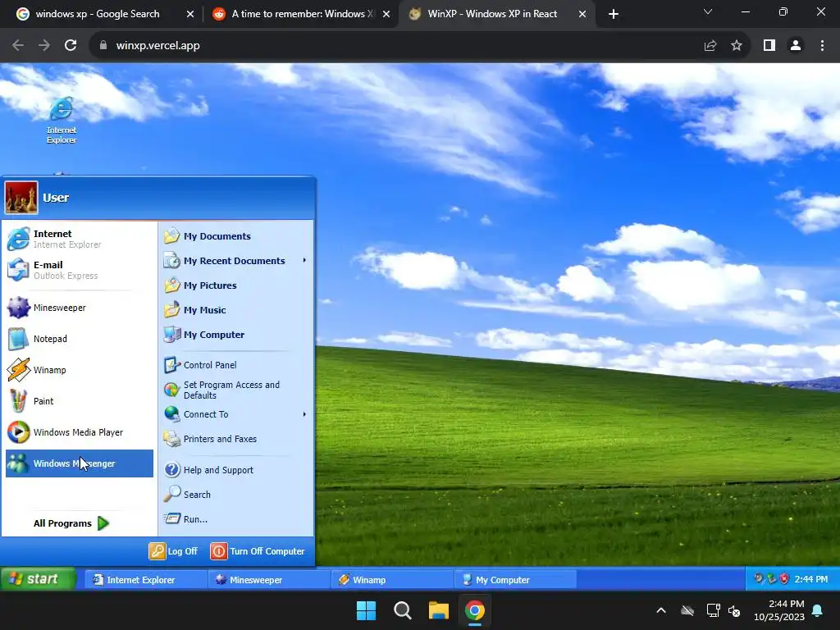Open My Pictures folder
The width and height of the screenshot is (840, 630).
click(235, 285)
